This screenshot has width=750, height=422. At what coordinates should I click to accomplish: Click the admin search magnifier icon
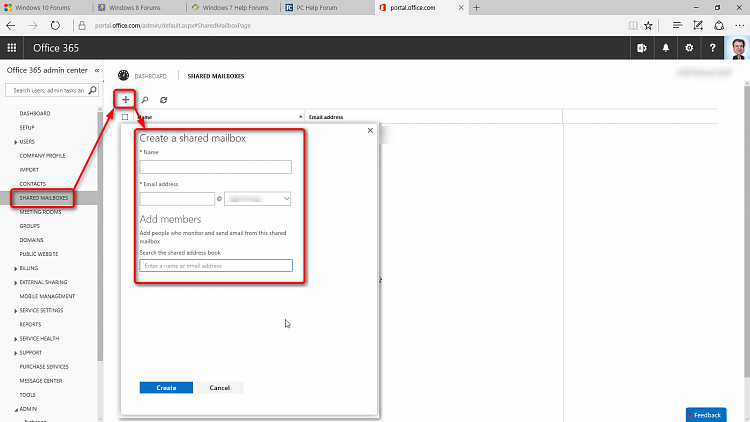point(92,90)
